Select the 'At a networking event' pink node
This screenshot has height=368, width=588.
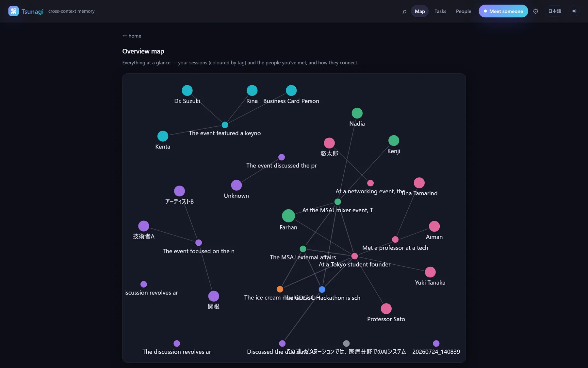370,183
